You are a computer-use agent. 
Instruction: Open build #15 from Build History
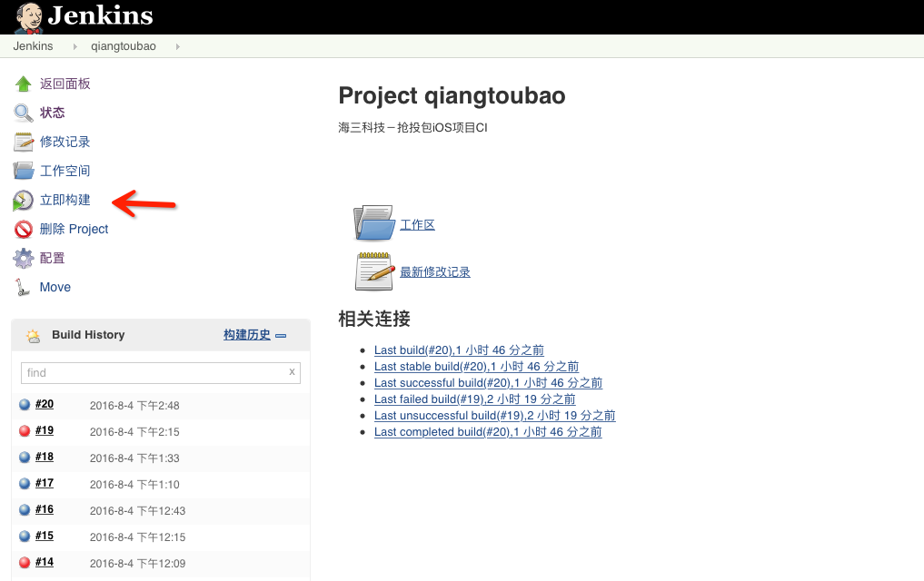click(45, 536)
